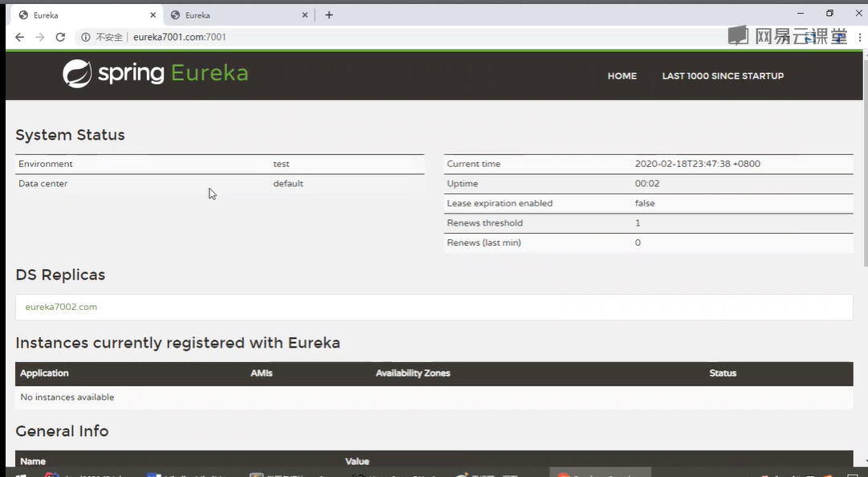Viewport: 868px width, 477px height.
Task: Select the 'test' environment value
Action: pos(281,164)
